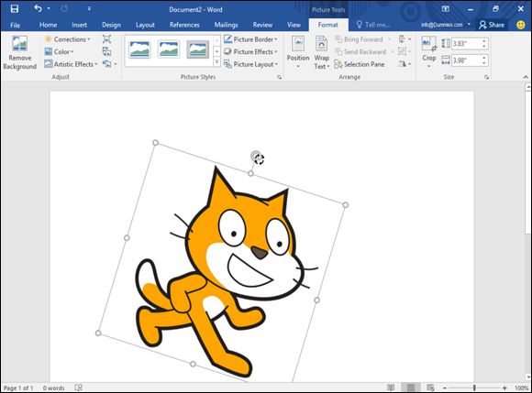The image size is (532, 393).
Task: Open the Corrections dropdown
Action: pos(68,39)
